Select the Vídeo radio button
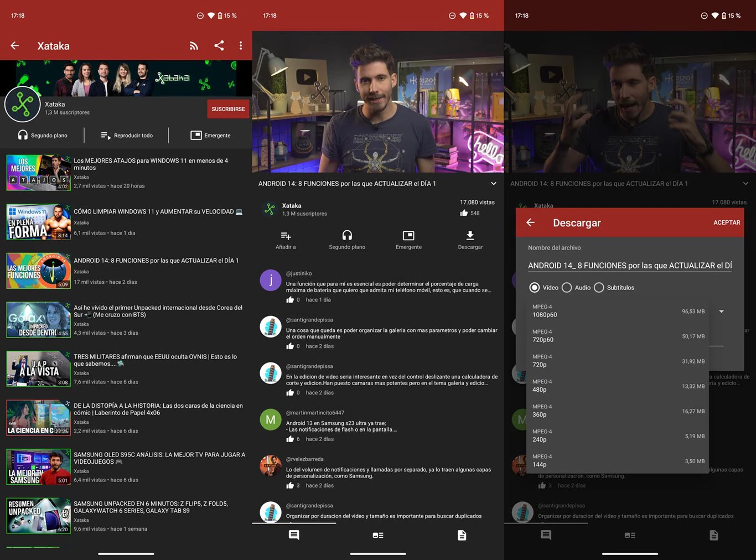This screenshot has height=560, width=756. (x=535, y=288)
